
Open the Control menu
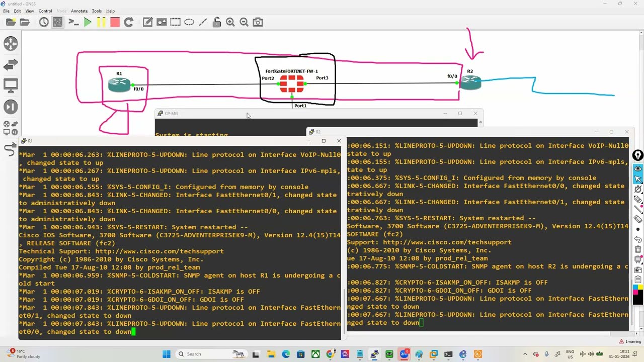click(x=45, y=11)
